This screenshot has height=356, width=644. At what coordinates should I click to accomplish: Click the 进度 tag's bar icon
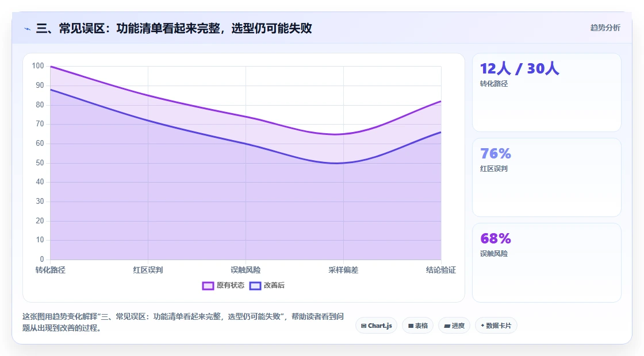(447, 326)
